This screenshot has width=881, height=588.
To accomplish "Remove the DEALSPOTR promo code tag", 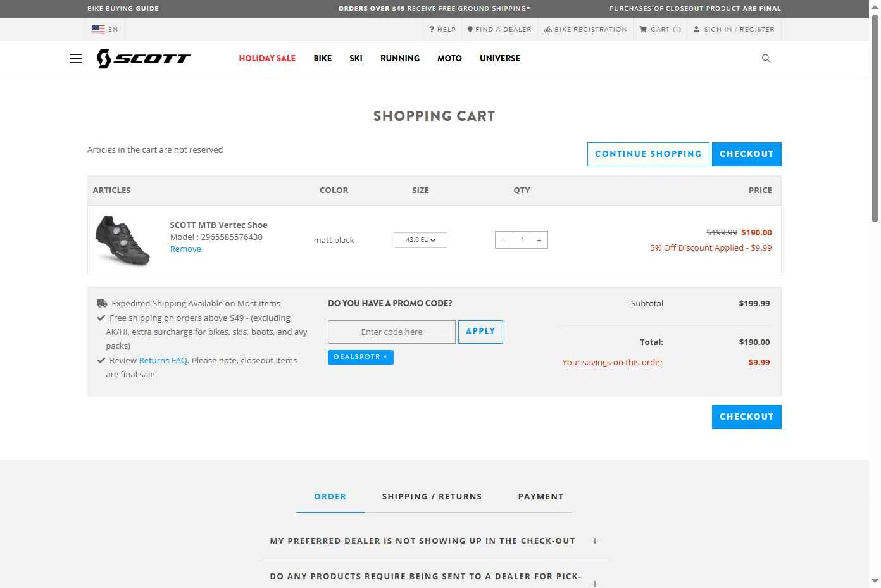I will 385,357.
